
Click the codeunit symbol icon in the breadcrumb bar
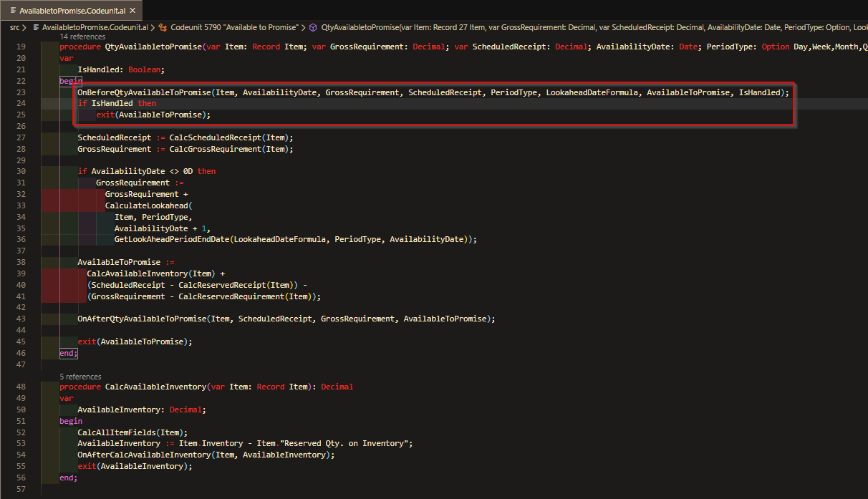pyautogui.click(x=163, y=26)
